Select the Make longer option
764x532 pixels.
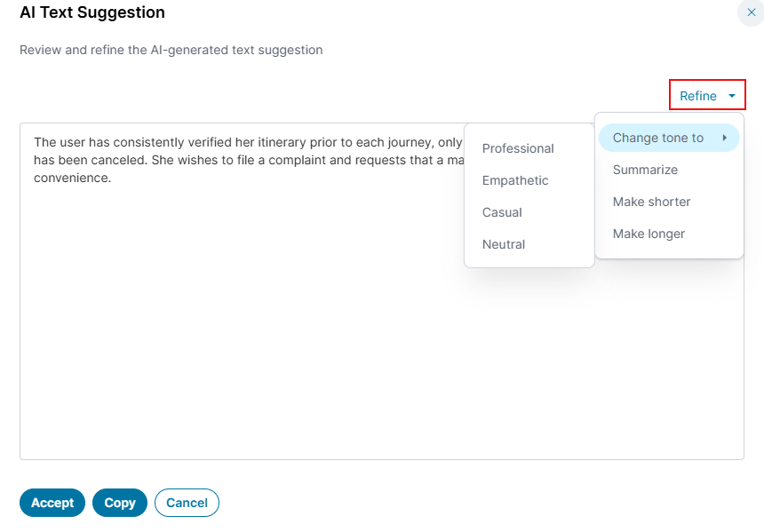(649, 234)
